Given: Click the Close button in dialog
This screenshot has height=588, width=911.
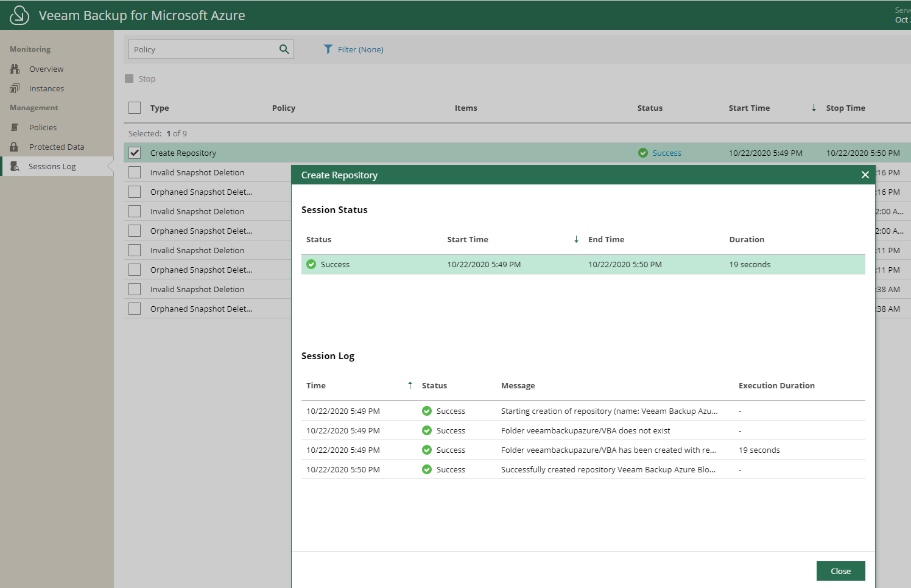Looking at the screenshot, I should coord(840,571).
